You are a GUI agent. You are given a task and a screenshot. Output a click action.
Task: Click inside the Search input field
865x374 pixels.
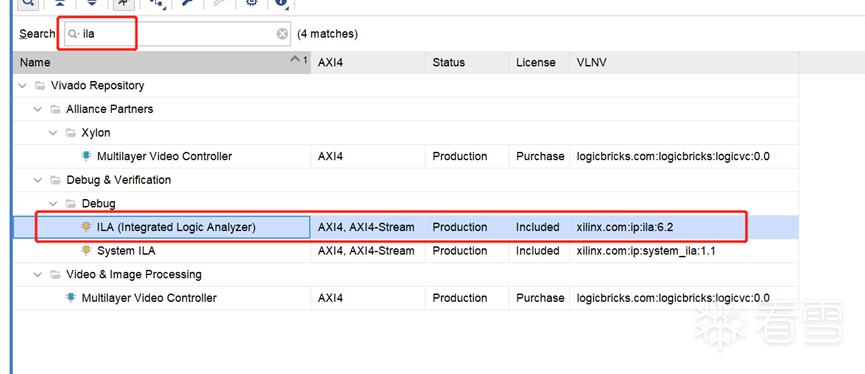[x=178, y=34]
